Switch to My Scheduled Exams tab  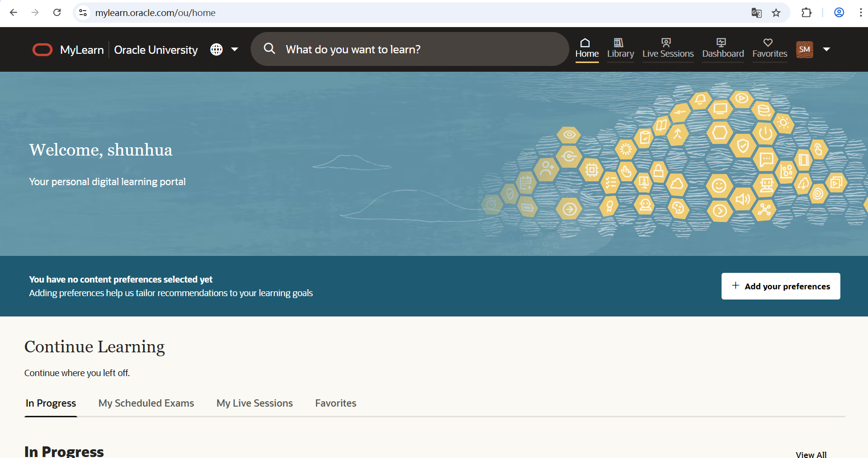146,403
